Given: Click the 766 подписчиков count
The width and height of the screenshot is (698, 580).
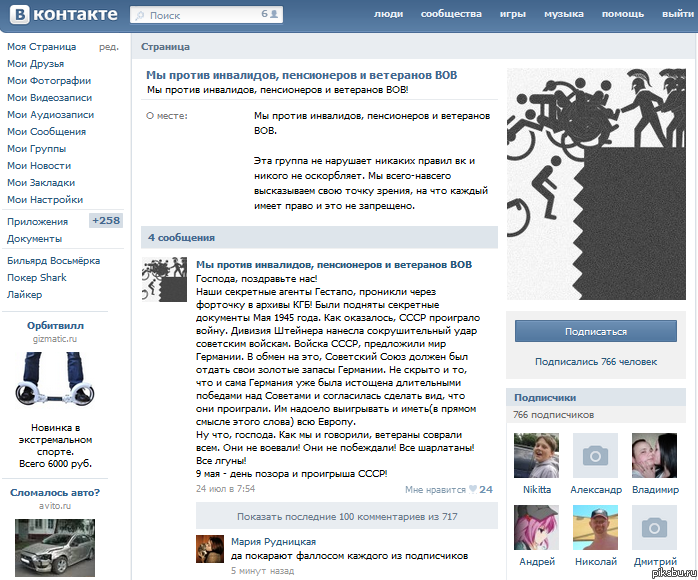Looking at the screenshot, I should [553, 414].
